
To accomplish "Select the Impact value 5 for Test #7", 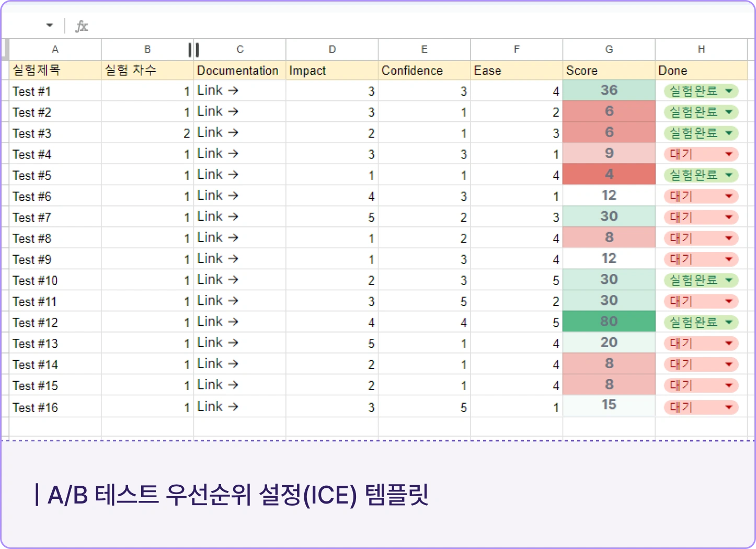I will pos(332,217).
